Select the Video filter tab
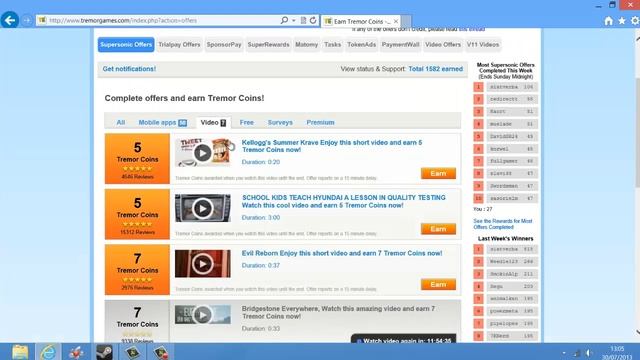640x360 pixels. [x=213, y=122]
